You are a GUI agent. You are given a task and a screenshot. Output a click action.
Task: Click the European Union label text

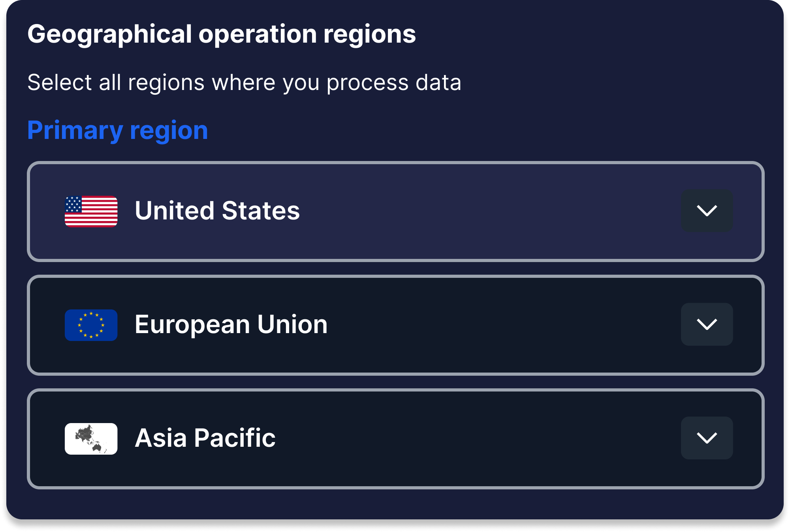(231, 324)
